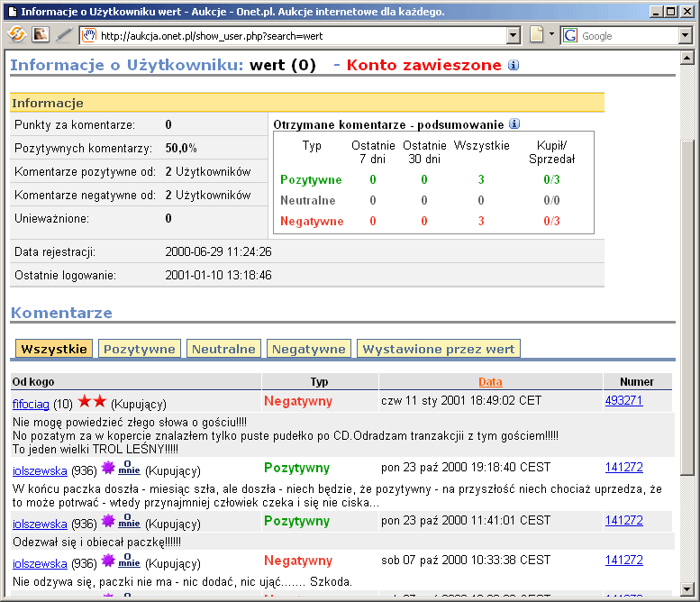Switch to the Wszystkie comments tab
The height and width of the screenshot is (602, 700).
pyautogui.click(x=54, y=349)
